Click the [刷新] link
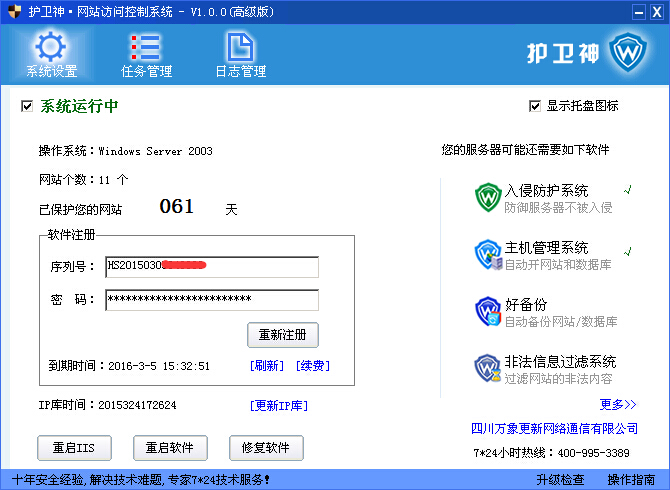Viewport: 670px width, 490px height. [x=267, y=366]
